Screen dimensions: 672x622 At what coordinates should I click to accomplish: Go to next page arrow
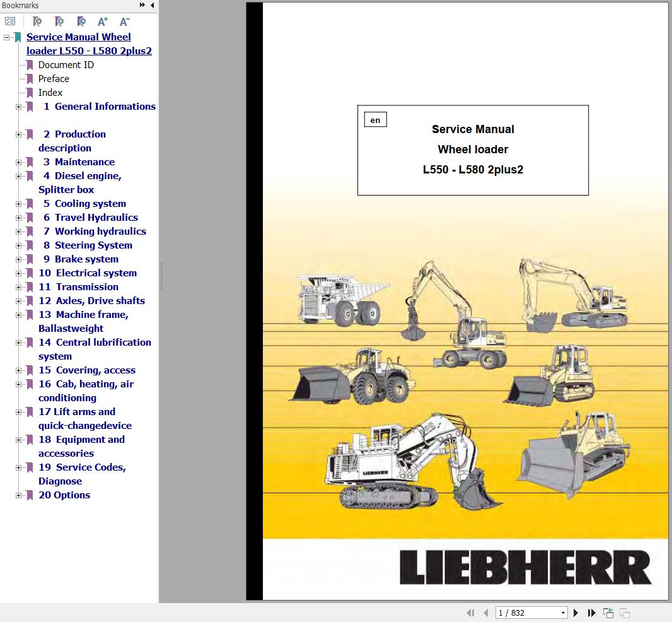point(576,613)
